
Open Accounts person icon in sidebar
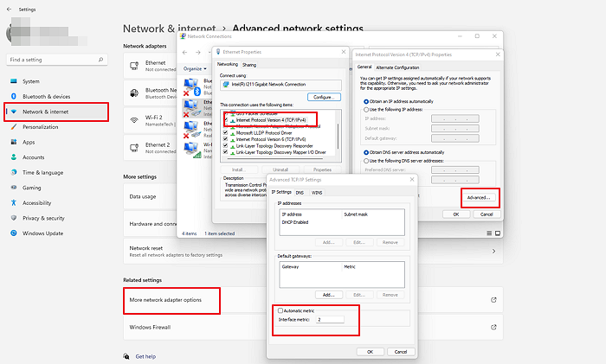(x=14, y=157)
